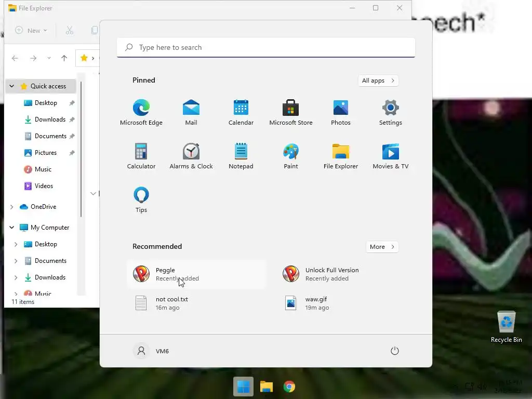
Task: Click the power button in Start menu
Action: [395, 351]
